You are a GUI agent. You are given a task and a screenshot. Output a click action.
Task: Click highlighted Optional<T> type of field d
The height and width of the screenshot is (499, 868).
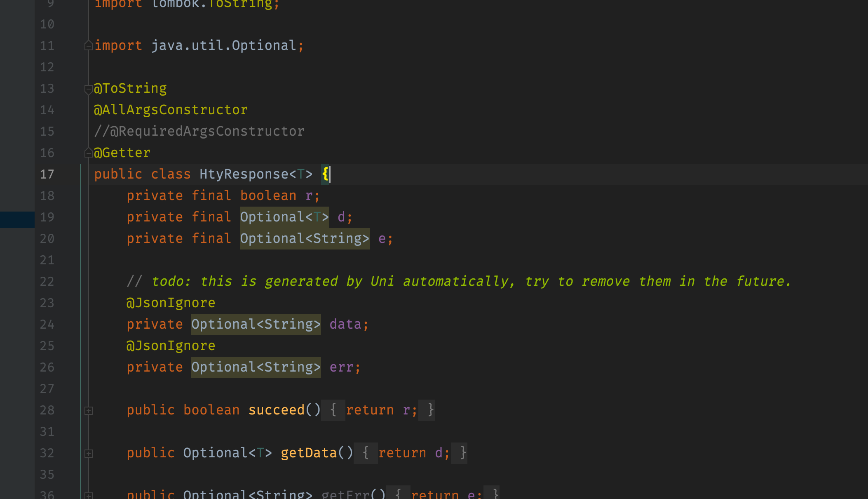tap(284, 217)
